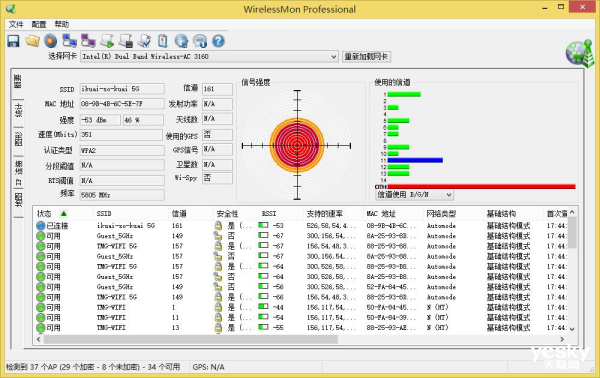Click the RSSI signal bar showing -53
600x378 pixels.
click(x=263, y=225)
